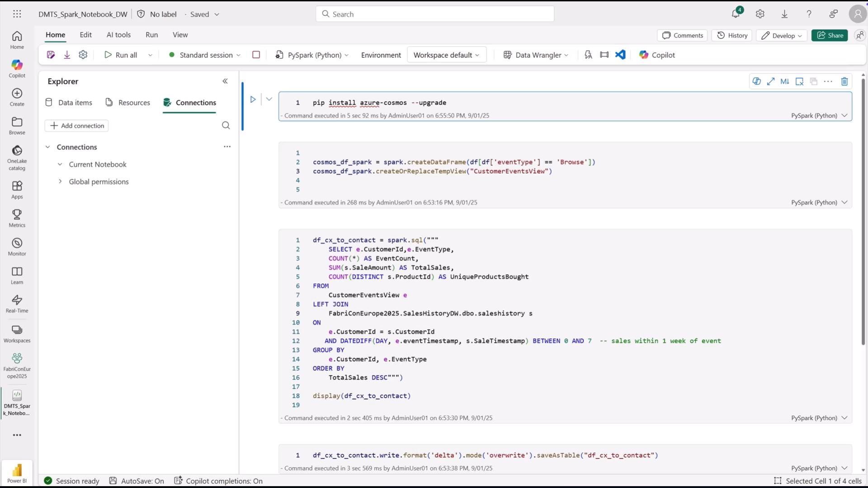Open the Real-Time hub in the sidebar
Image resolution: width=868 pixels, height=488 pixels.
click(x=17, y=304)
